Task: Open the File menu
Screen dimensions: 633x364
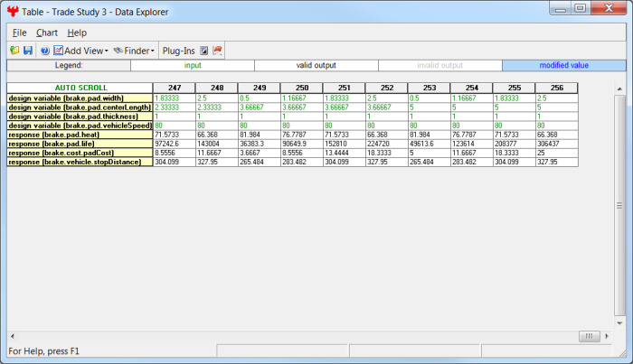Action: [x=19, y=33]
